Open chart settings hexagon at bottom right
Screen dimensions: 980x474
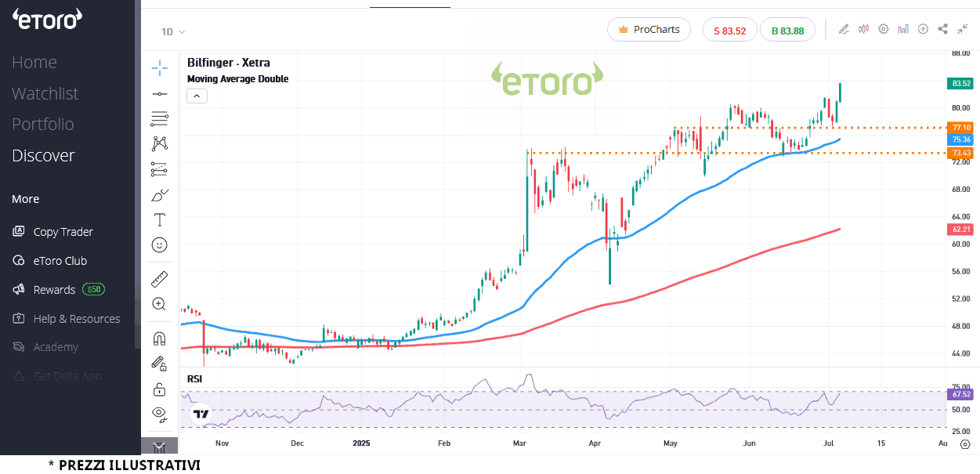[x=965, y=444]
